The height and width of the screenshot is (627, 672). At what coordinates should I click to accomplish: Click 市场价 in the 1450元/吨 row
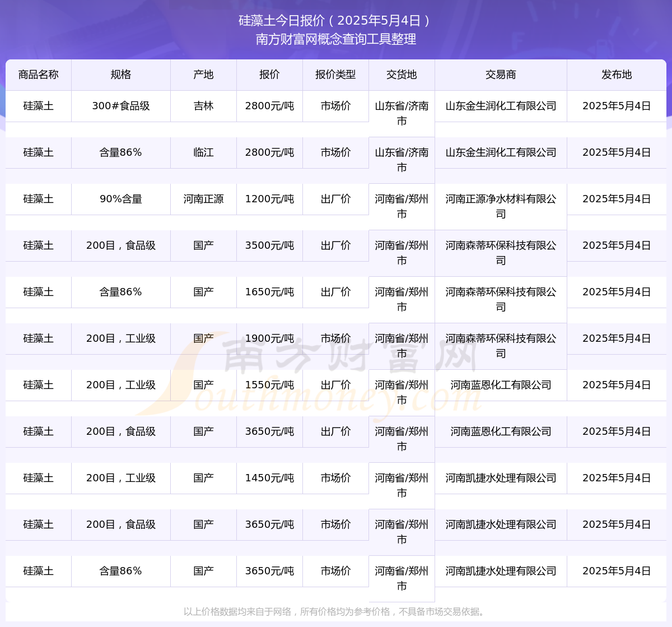click(x=336, y=478)
